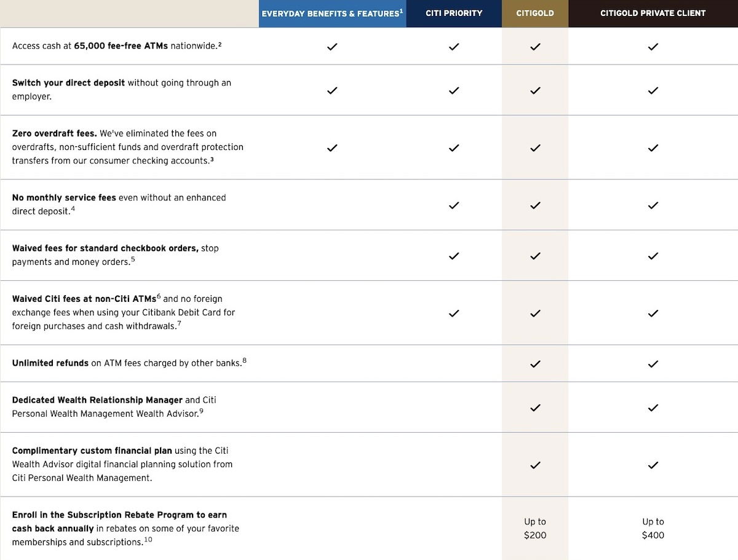The image size is (738, 560).
Task: Click Citi Priority checkmark for no monthly service fees
Action: coord(454,205)
